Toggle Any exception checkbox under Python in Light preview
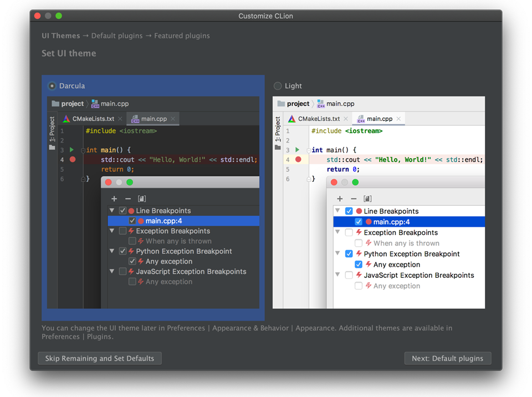The image size is (532, 397). pos(359,264)
